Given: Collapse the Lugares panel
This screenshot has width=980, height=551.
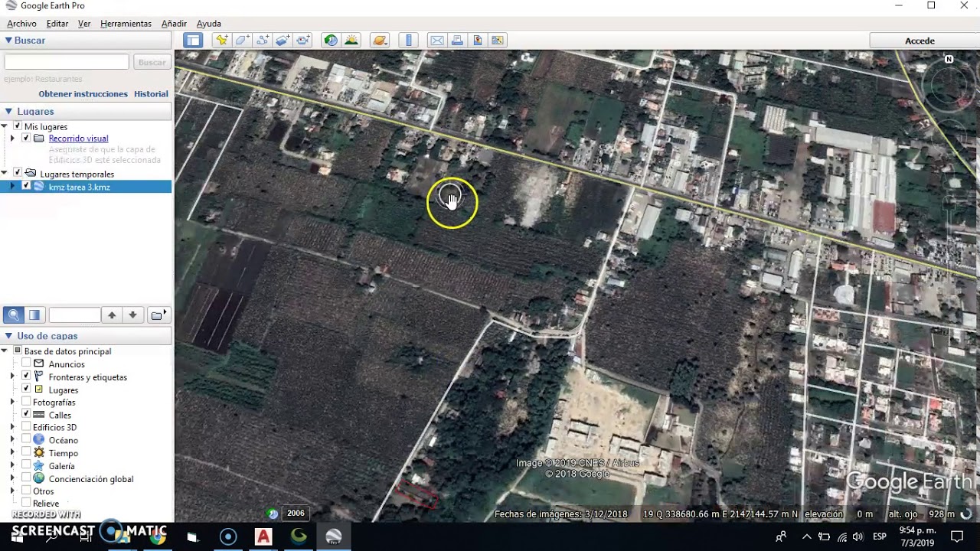Looking at the screenshot, I should tap(8, 112).
